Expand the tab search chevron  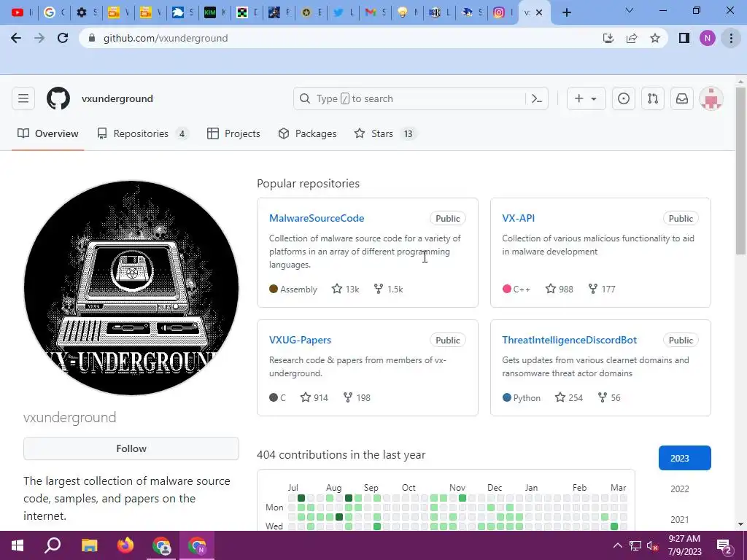pos(630,10)
